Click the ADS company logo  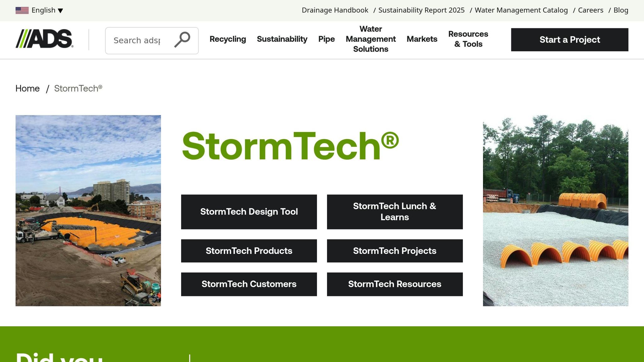(x=44, y=40)
